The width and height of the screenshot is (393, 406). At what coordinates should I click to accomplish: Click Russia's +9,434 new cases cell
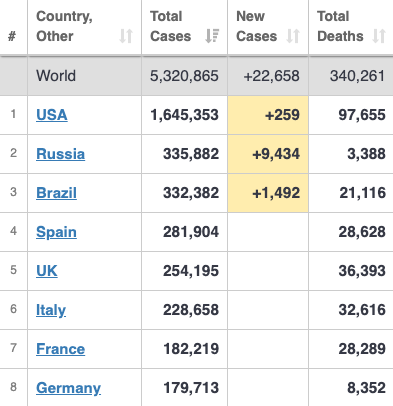tap(268, 154)
